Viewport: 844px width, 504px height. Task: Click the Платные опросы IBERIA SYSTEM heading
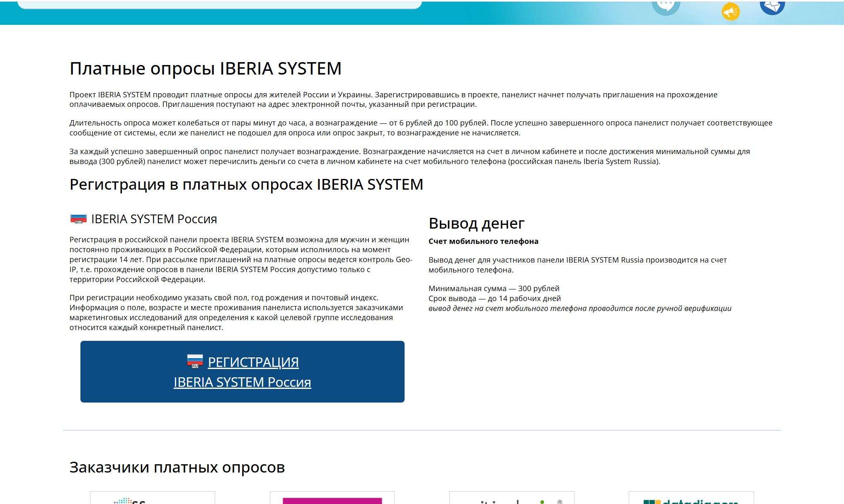point(205,68)
